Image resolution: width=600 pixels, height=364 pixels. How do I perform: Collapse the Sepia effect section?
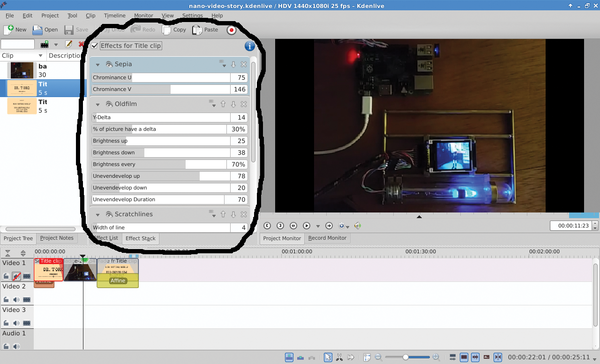[98, 65]
